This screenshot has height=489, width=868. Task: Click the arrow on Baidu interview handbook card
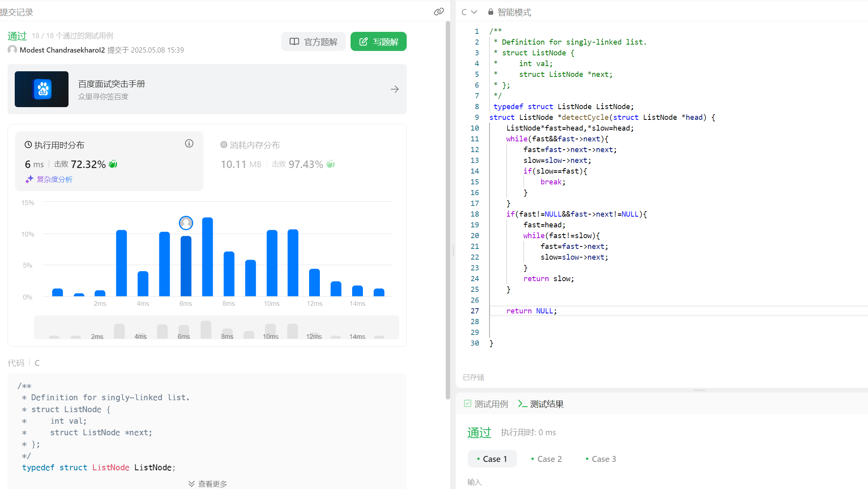click(x=394, y=89)
